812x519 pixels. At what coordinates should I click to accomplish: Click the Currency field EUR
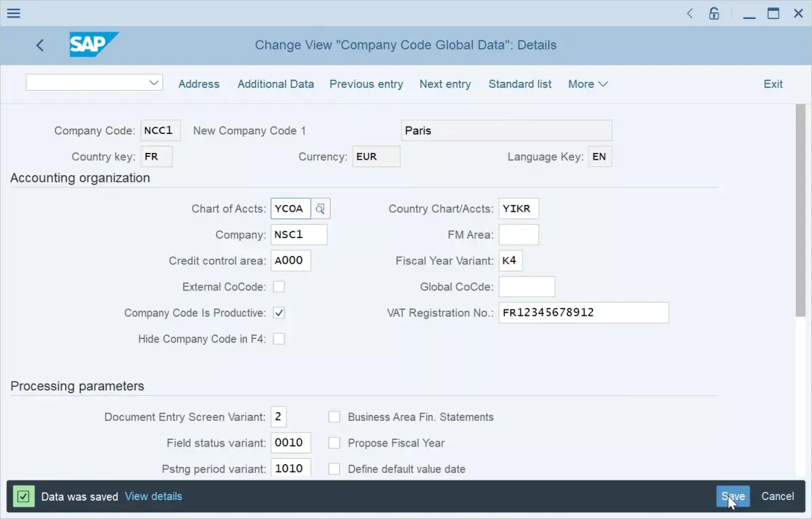[x=376, y=156]
